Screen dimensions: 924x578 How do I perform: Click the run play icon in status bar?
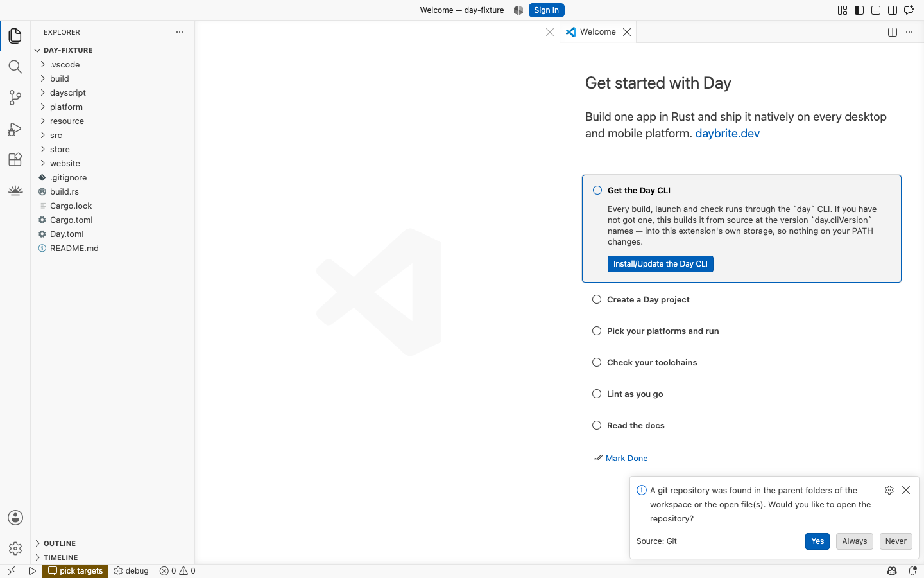pos(32,571)
